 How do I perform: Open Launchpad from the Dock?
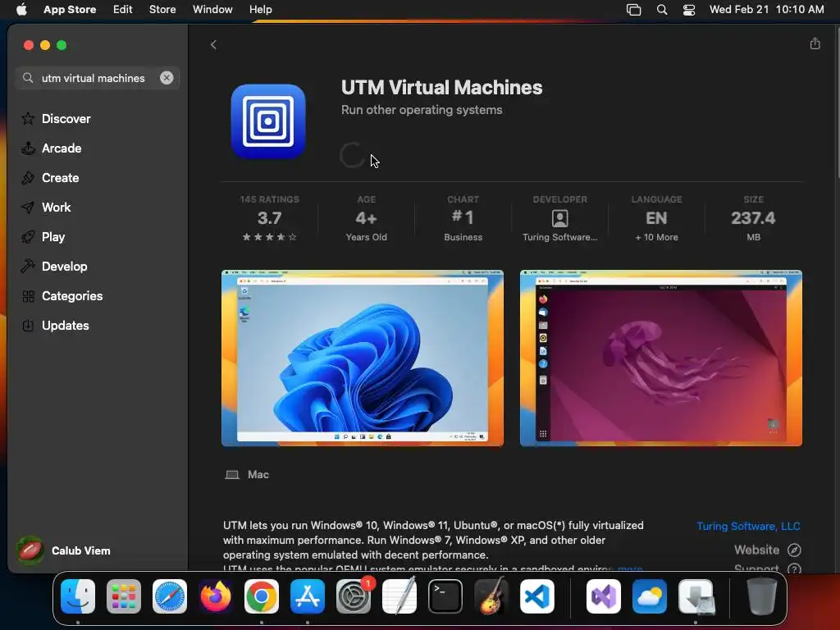[124, 596]
